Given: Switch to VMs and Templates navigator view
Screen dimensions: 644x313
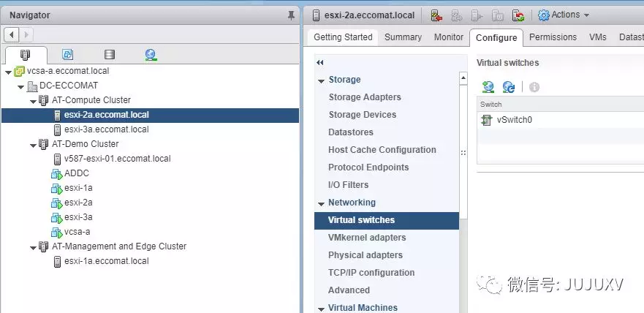Looking at the screenshot, I should 67,55.
